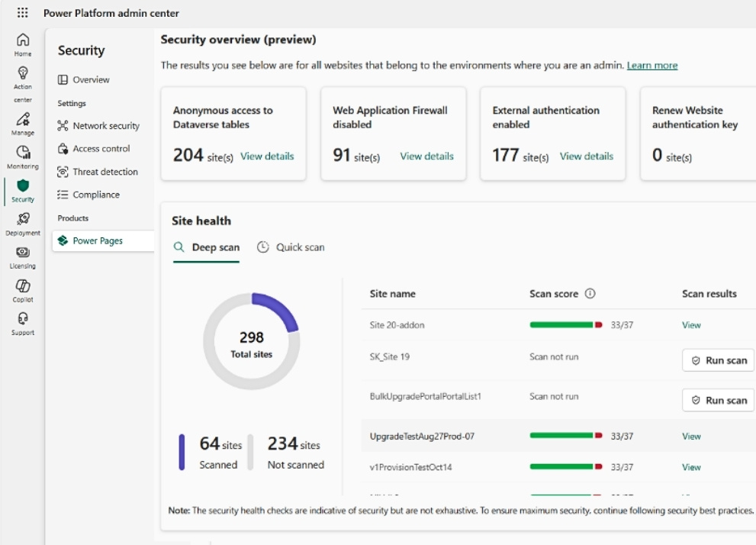Run scan for SK_Site 19
Image resolution: width=756 pixels, height=545 pixels.
(718, 360)
